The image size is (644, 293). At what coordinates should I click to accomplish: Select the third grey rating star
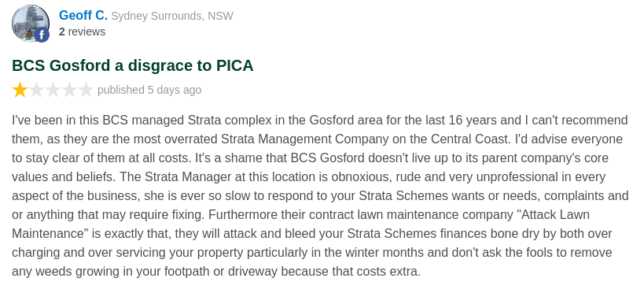[53, 90]
